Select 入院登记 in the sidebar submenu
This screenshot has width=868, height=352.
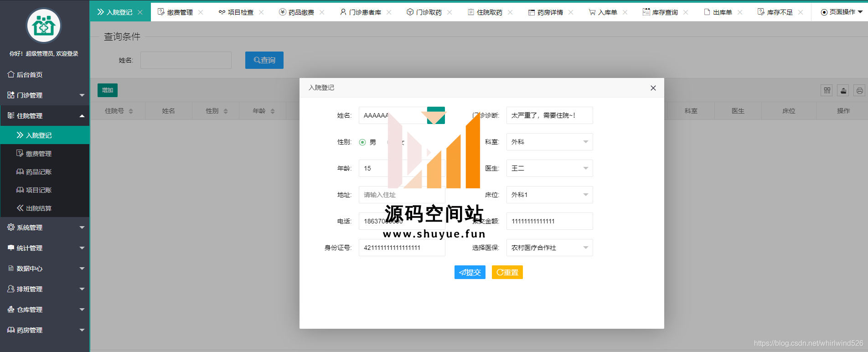click(45, 135)
